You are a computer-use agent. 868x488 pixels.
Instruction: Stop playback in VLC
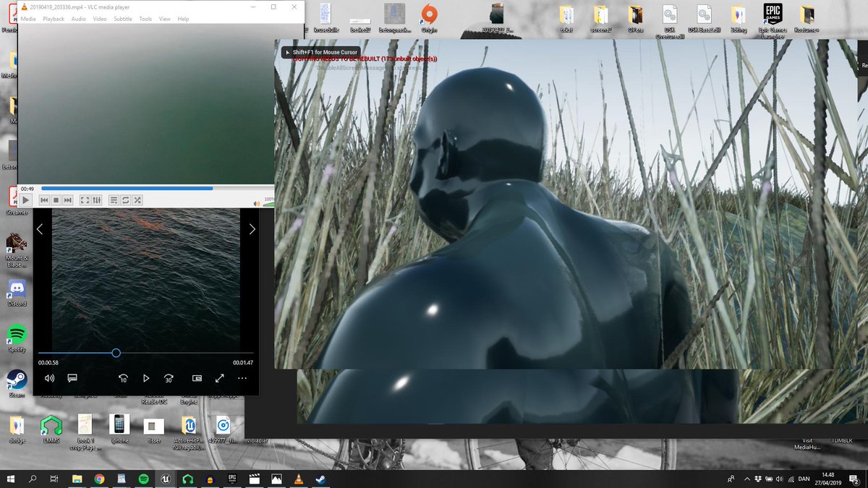pos(56,200)
